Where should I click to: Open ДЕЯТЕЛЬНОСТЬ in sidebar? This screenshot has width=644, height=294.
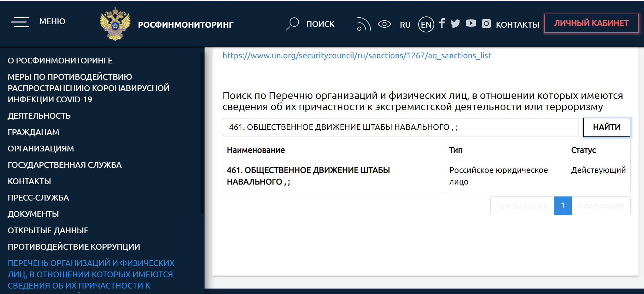tap(39, 116)
